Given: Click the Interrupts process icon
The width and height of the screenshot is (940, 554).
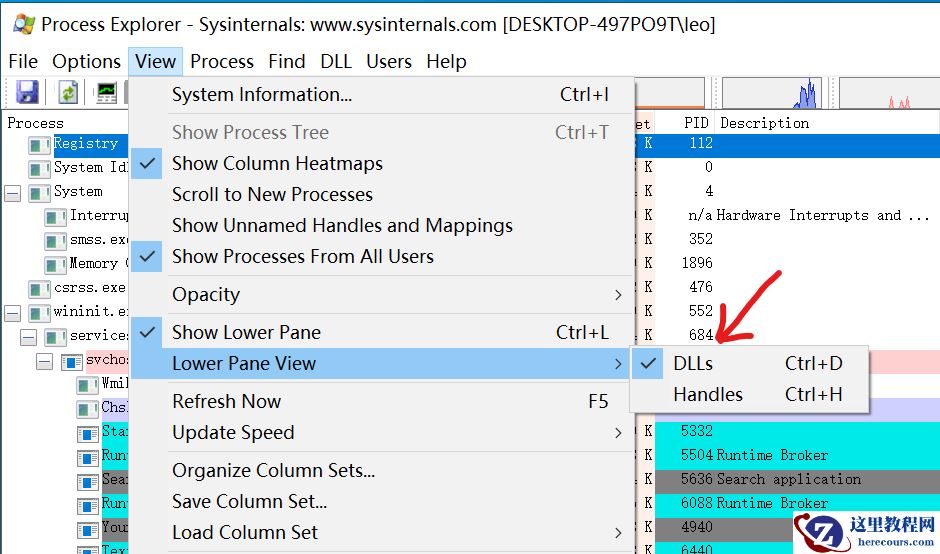Looking at the screenshot, I should coord(56,216).
